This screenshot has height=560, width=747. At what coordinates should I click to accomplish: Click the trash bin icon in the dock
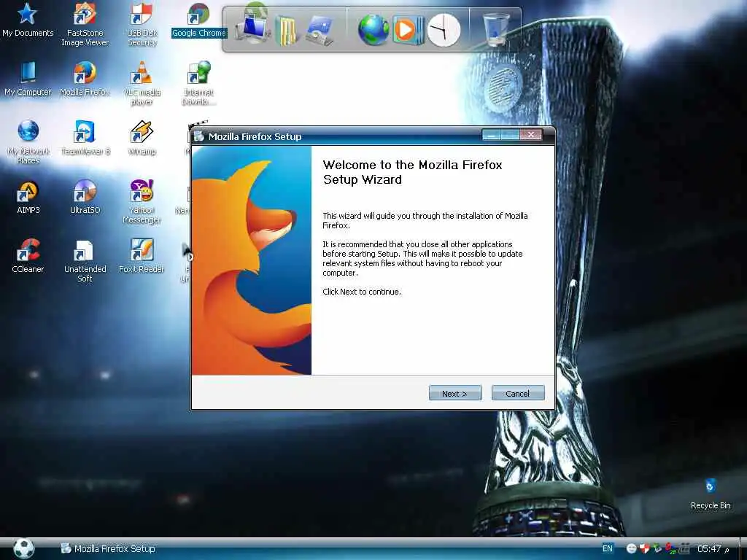pyautogui.click(x=496, y=29)
